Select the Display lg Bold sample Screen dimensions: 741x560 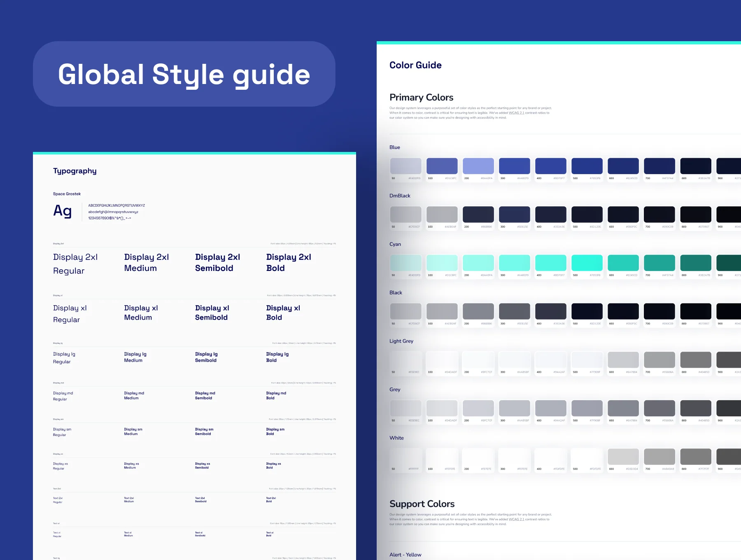(x=277, y=357)
